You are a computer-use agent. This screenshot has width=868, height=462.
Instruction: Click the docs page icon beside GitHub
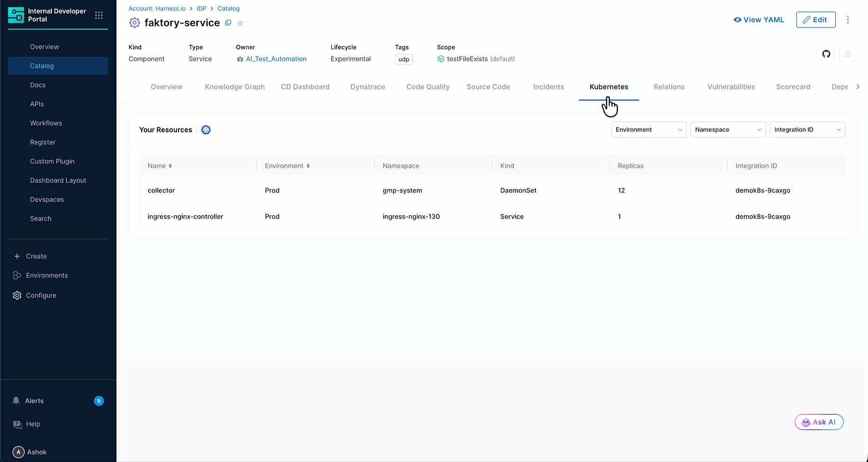(847, 54)
